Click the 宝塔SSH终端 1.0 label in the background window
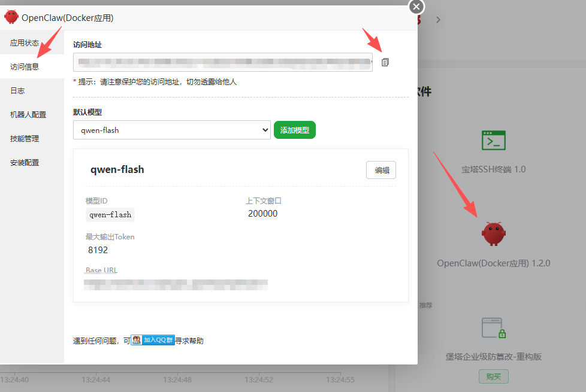586x392 pixels. 494,169
